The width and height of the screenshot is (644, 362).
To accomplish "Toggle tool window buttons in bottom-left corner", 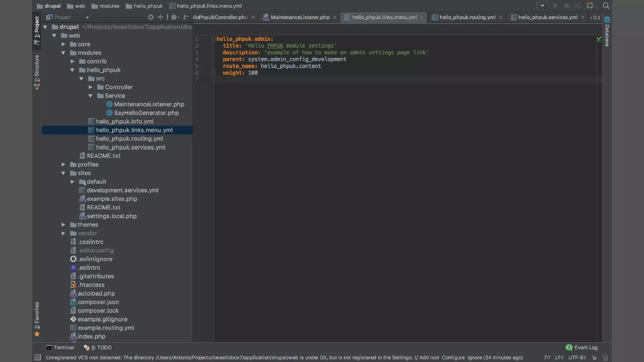I will pos(37,357).
